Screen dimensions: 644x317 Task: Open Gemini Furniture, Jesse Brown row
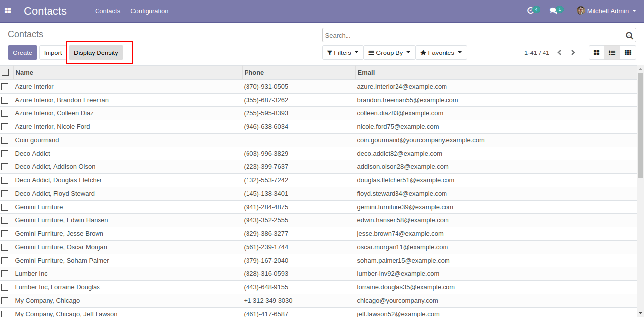pos(318,234)
